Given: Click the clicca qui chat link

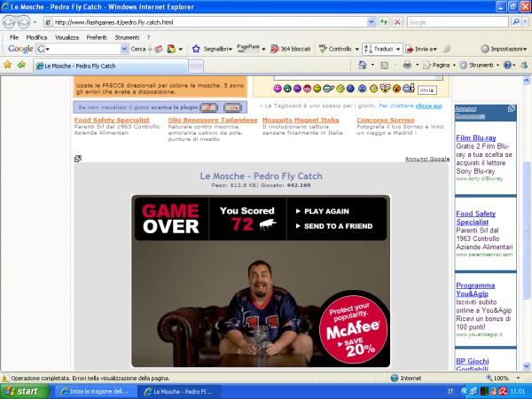Looking at the screenshot, I should click(429, 106).
